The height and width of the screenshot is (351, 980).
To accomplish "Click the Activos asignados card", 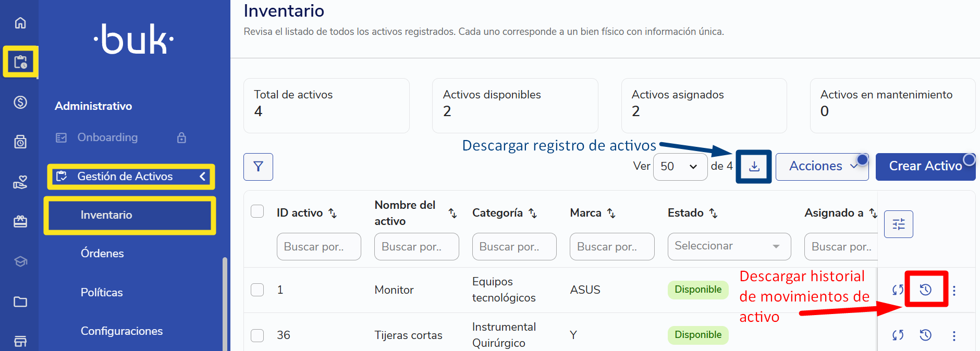I will click(704, 106).
